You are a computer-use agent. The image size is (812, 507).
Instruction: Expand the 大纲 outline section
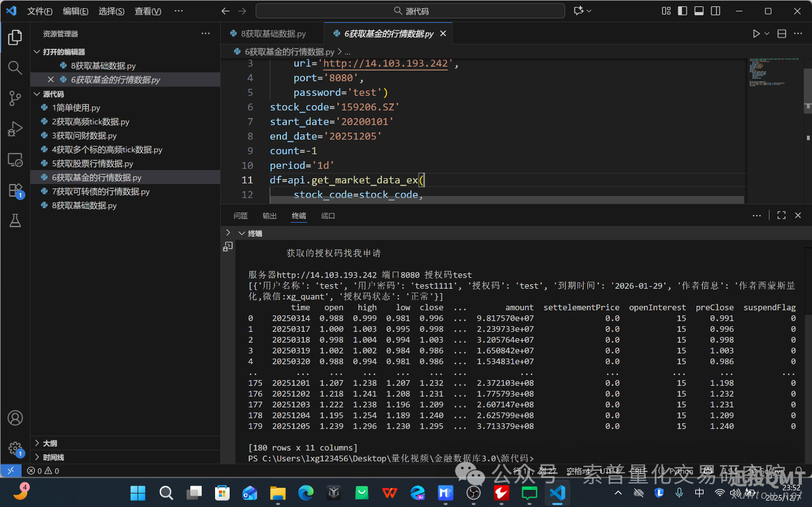pyautogui.click(x=49, y=443)
